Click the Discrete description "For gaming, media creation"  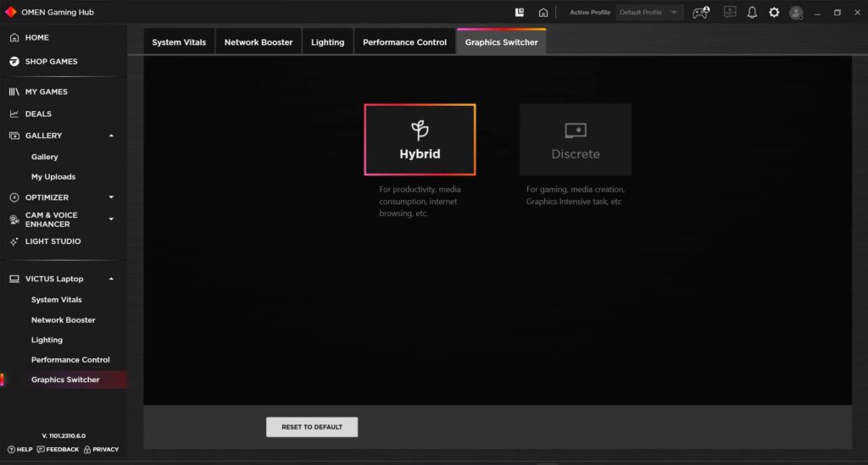[x=576, y=195]
